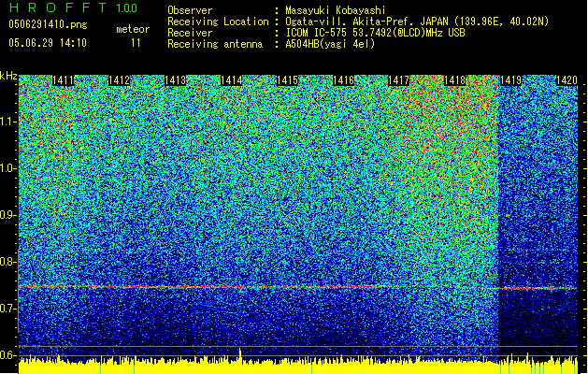
Task: Click the Receiving antenna field label
Action: pos(215,44)
